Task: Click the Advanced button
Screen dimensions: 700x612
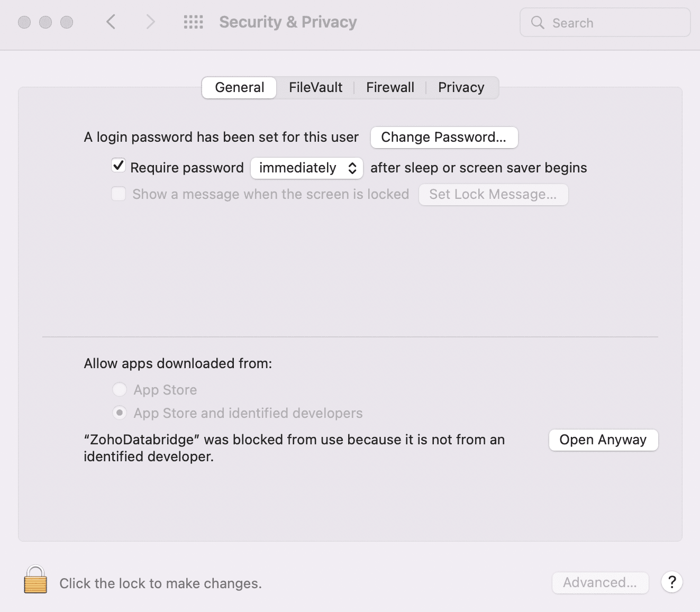Action: click(600, 582)
